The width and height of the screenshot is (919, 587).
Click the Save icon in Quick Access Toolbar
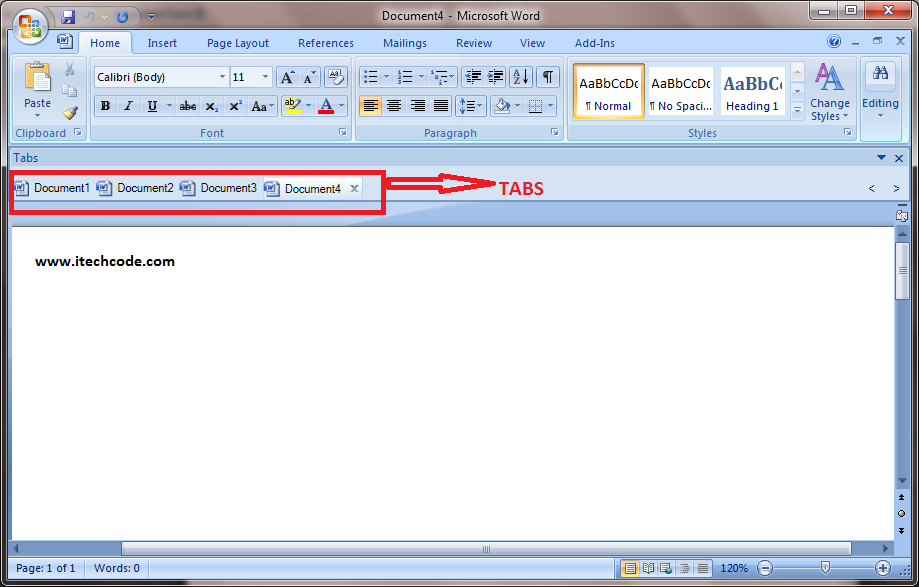68,16
